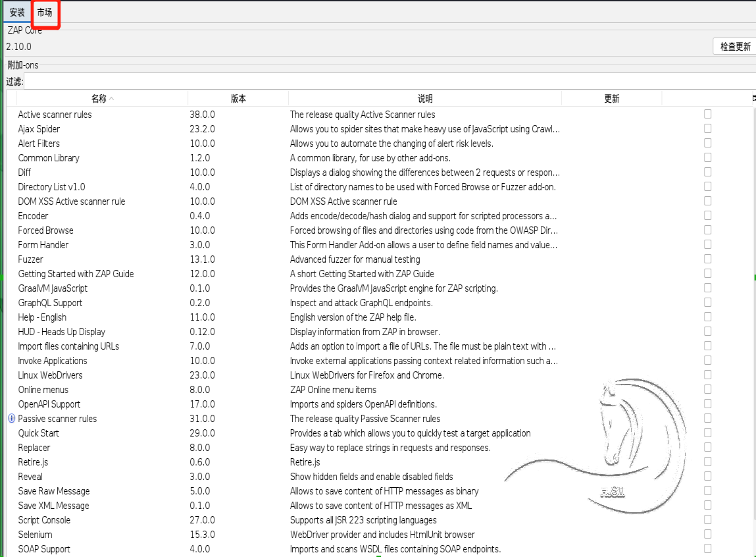Viewport: 756px width, 557px height.
Task: Switch to the 市场 marketplace tab
Action: [45, 12]
